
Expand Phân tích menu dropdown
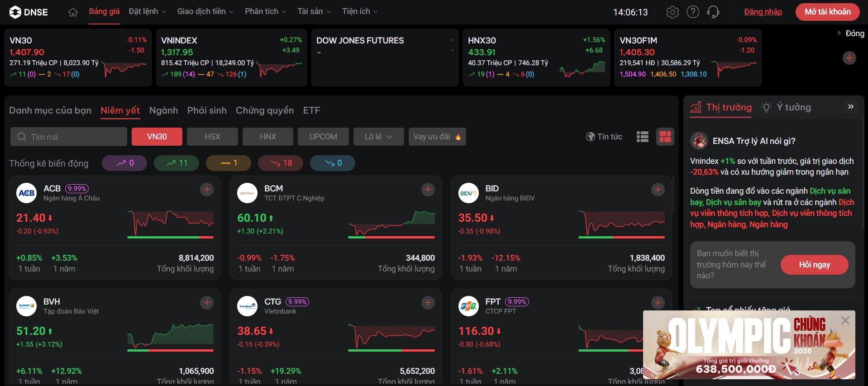pos(265,11)
